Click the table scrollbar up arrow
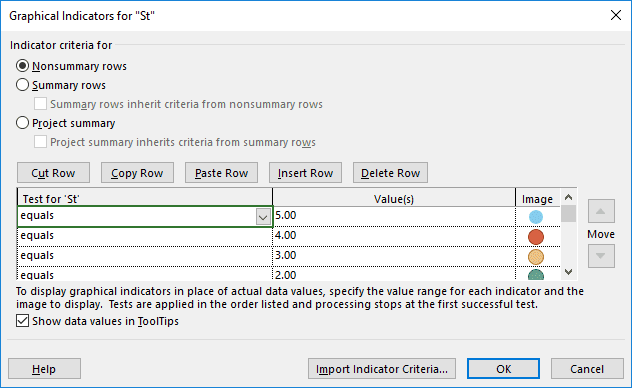Viewport: 632px width, 388px height. click(568, 197)
